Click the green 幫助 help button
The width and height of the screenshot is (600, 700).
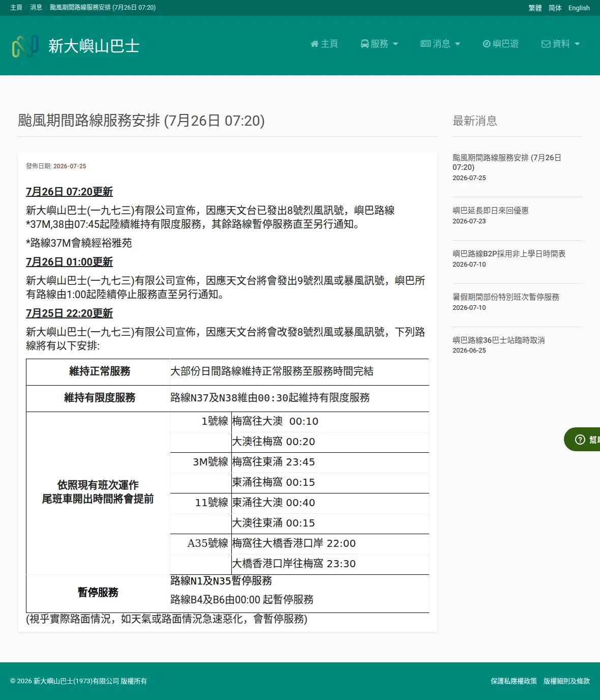coord(583,440)
